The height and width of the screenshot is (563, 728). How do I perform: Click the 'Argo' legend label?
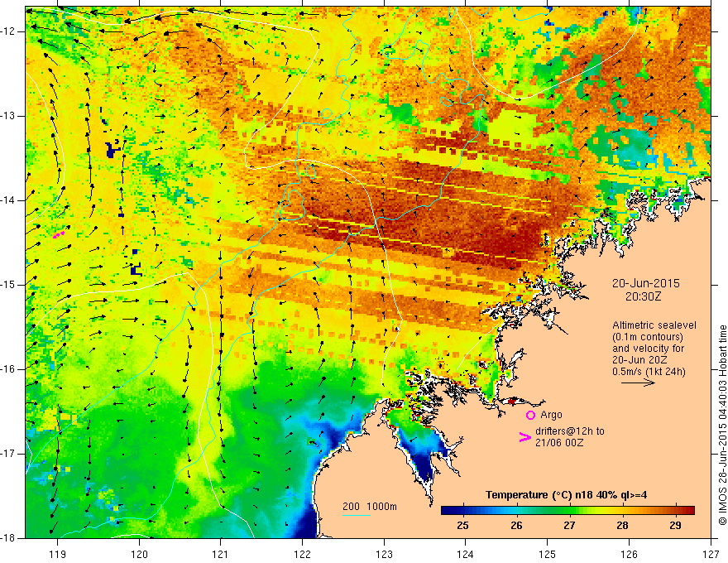pos(551,415)
